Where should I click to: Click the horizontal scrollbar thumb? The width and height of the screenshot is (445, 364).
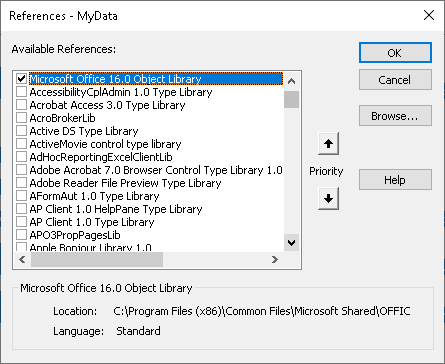click(97, 259)
